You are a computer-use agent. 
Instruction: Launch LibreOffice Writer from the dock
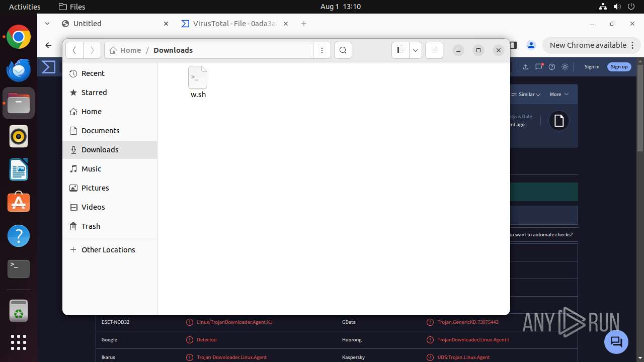coord(19,169)
